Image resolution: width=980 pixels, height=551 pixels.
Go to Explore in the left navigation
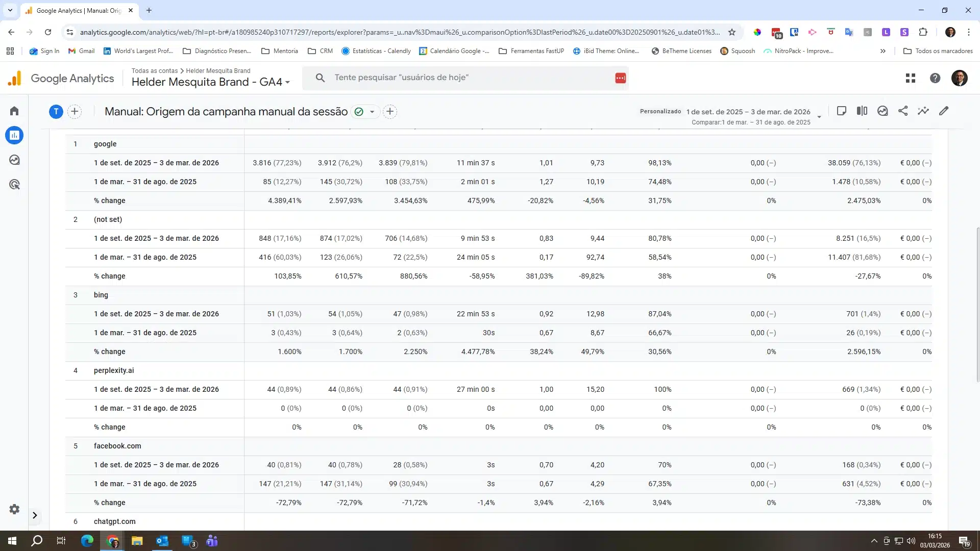[14, 160]
